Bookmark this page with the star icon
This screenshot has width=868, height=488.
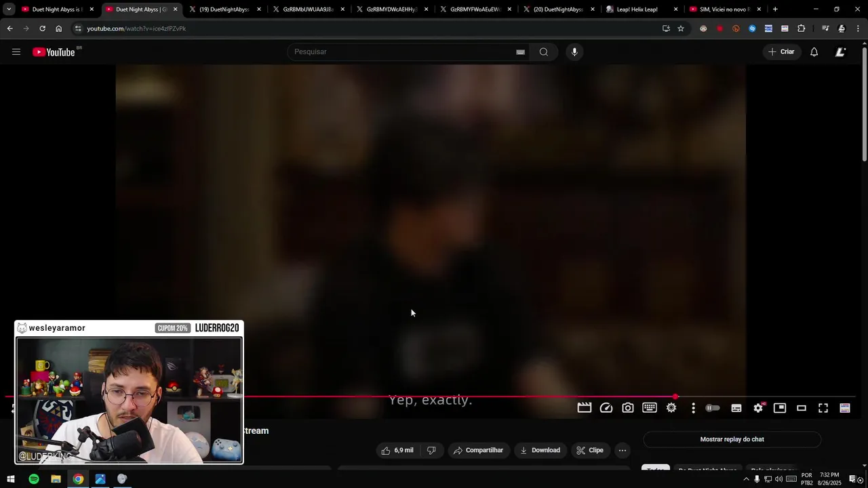click(x=681, y=28)
